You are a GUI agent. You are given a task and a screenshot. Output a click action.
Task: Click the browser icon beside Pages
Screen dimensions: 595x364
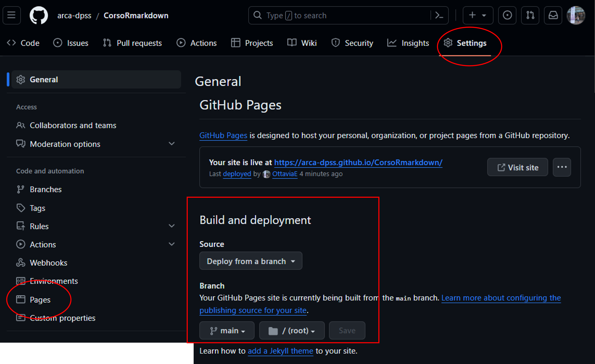pyautogui.click(x=21, y=299)
